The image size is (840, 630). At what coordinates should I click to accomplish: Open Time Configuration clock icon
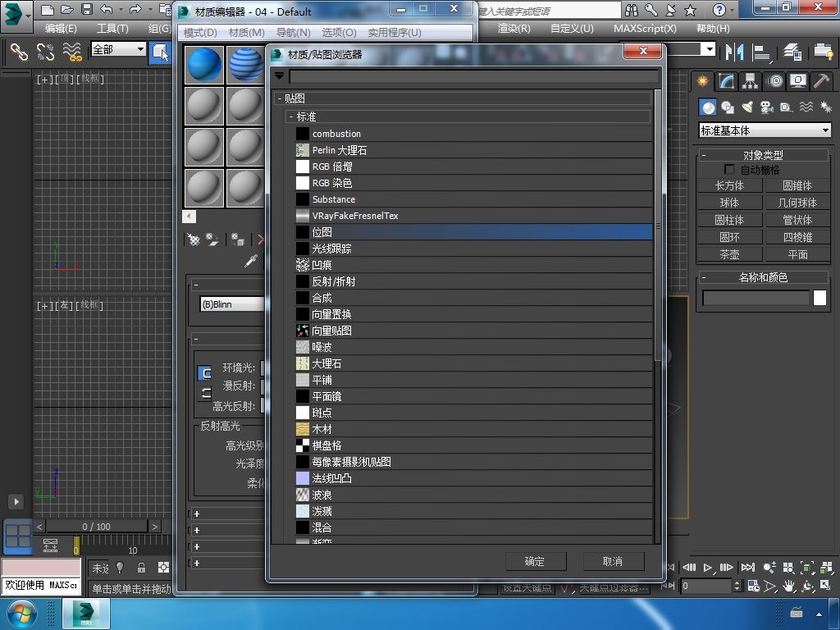coord(753,586)
